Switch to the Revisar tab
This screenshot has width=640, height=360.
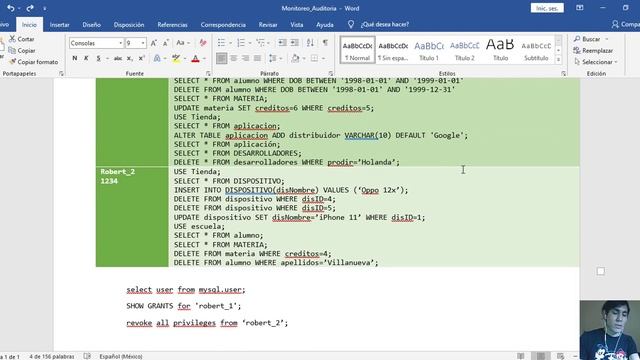[268, 25]
